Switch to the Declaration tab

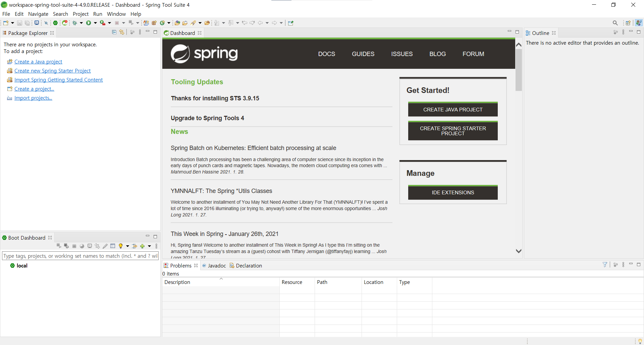click(246, 265)
